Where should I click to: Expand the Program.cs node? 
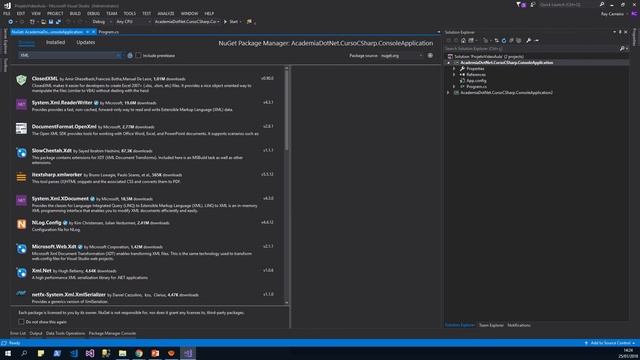(454, 87)
